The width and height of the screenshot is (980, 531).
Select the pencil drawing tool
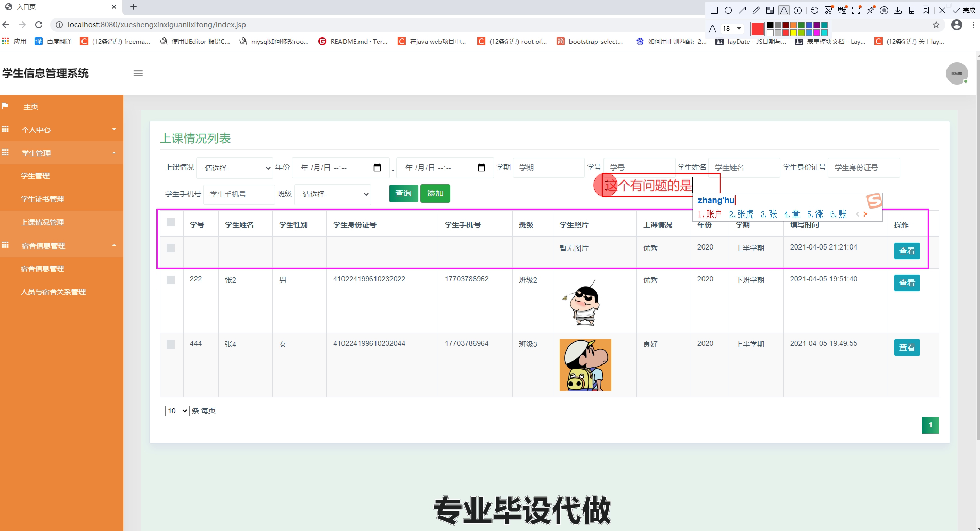pos(756,10)
